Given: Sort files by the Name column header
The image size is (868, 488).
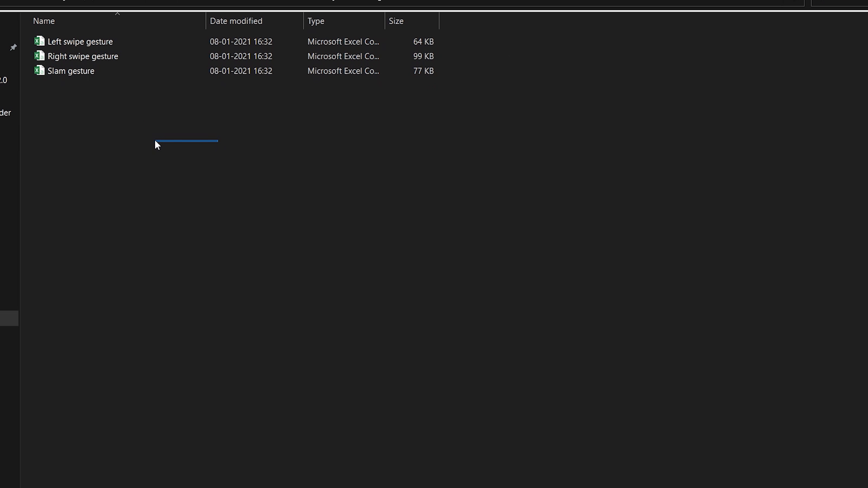Looking at the screenshot, I should (44, 21).
